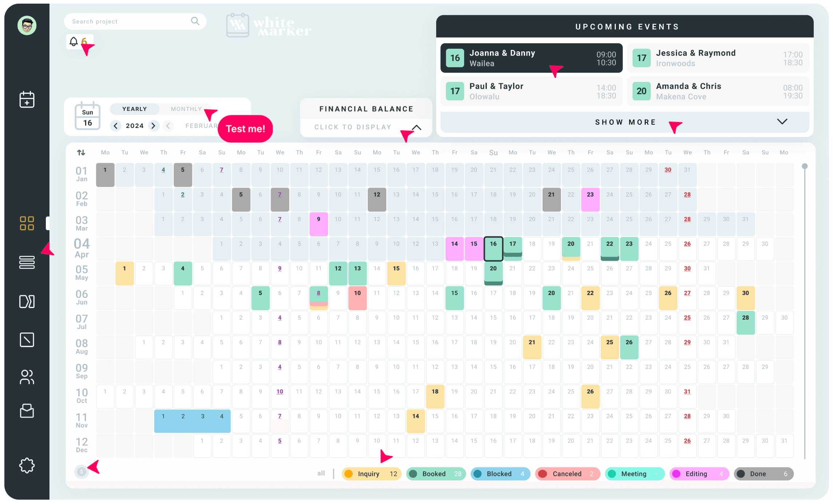
Task: Open settings gear icon in sidebar
Action: 27,465
